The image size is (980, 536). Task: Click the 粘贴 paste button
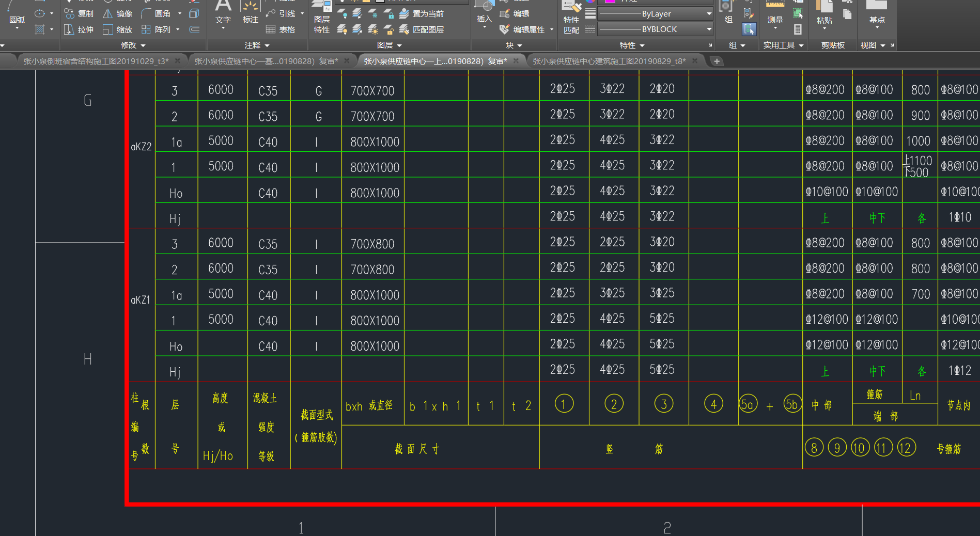click(x=825, y=14)
